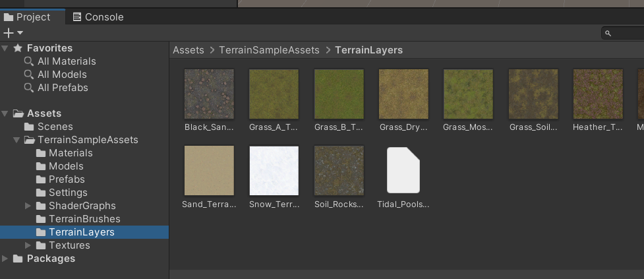This screenshot has height=279, width=644.
Task: Click the Packages folder icon
Action: point(18,259)
